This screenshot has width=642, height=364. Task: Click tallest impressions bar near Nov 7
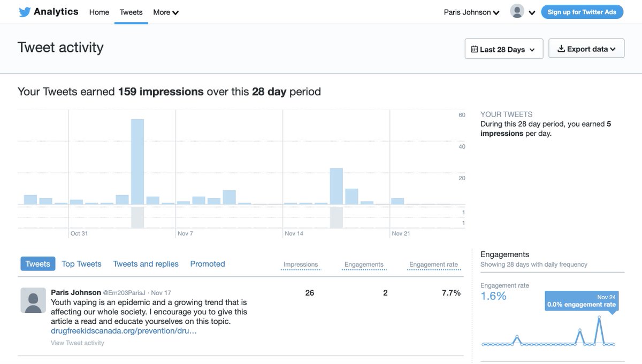pos(137,161)
